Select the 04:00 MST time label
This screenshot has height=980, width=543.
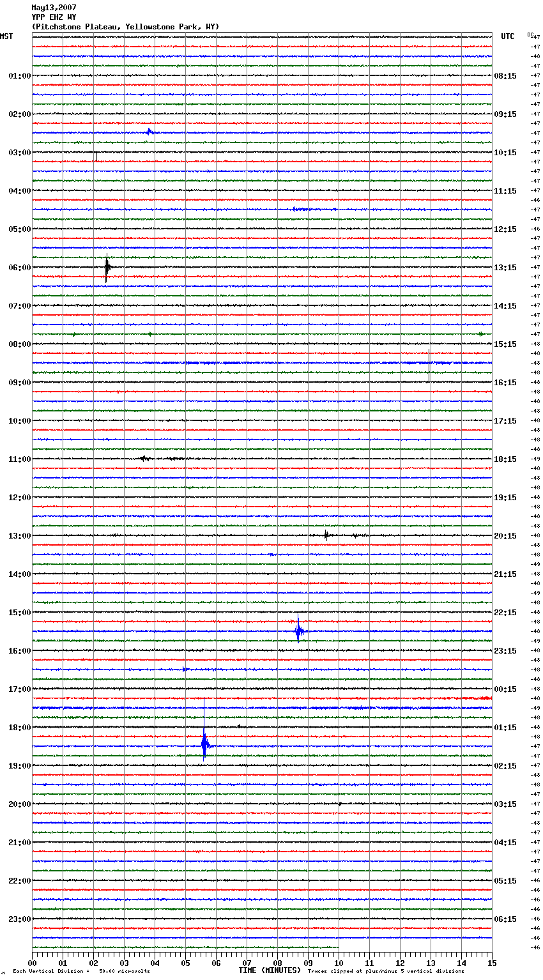pyautogui.click(x=20, y=191)
